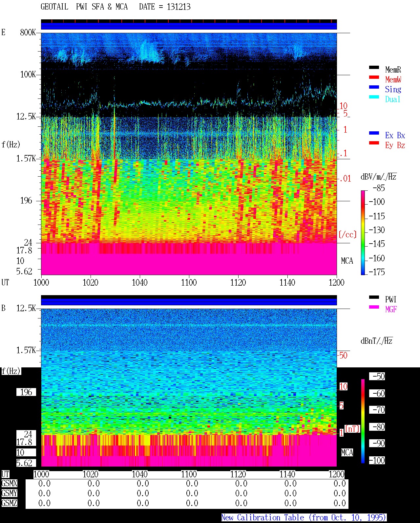Click the 1140 UT tick under B panel
Screen dimensions: 420x523
click(x=287, y=474)
